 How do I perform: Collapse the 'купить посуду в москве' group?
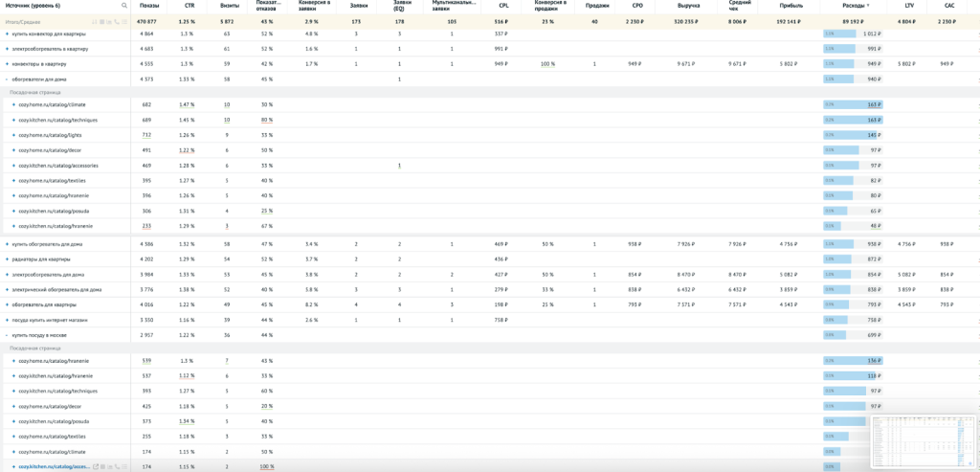click(7, 335)
